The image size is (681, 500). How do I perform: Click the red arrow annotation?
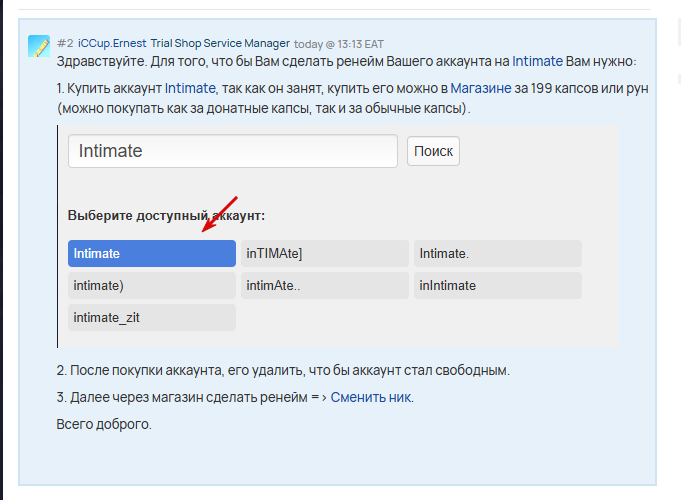[220, 214]
